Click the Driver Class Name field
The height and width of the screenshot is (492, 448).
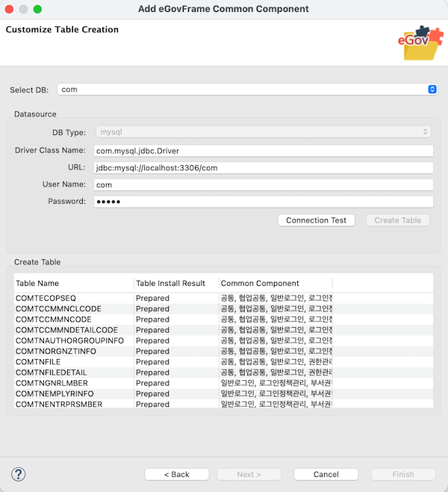tap(264, 151)
